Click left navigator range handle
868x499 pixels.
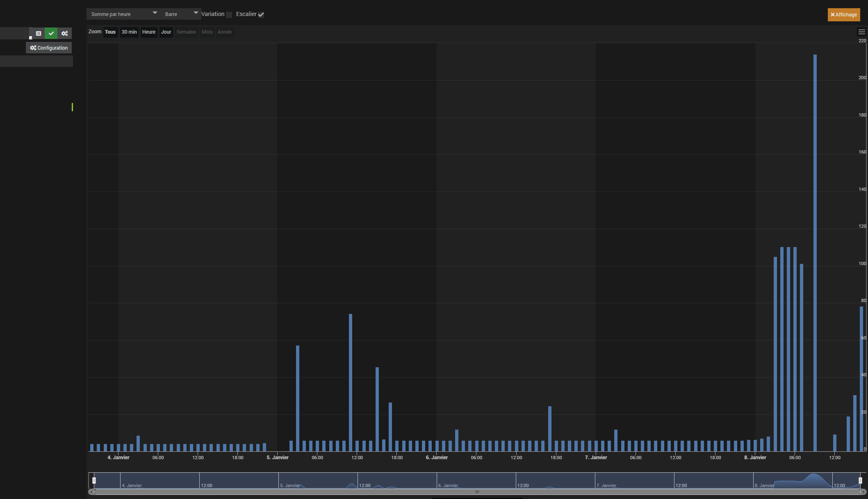click(x=94, y=481)
